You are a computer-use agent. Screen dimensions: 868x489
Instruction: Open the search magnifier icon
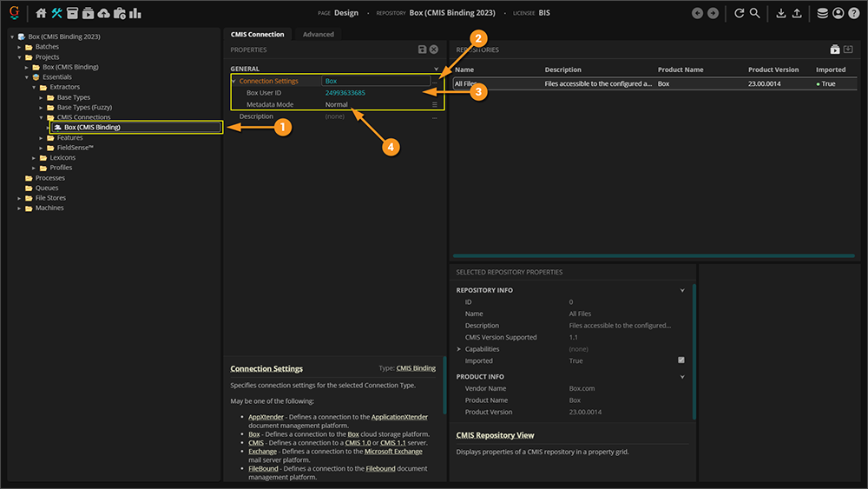[x=755, y=13]
